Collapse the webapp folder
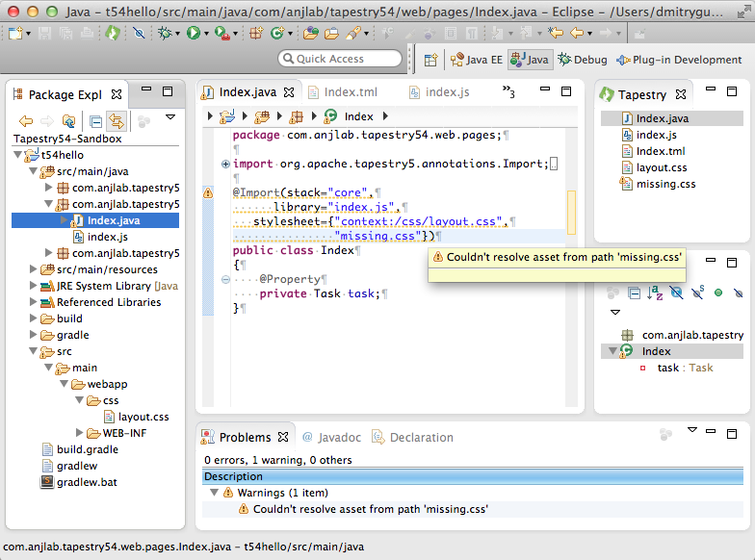This screenshot has width=755, height=560. (64, 383)
